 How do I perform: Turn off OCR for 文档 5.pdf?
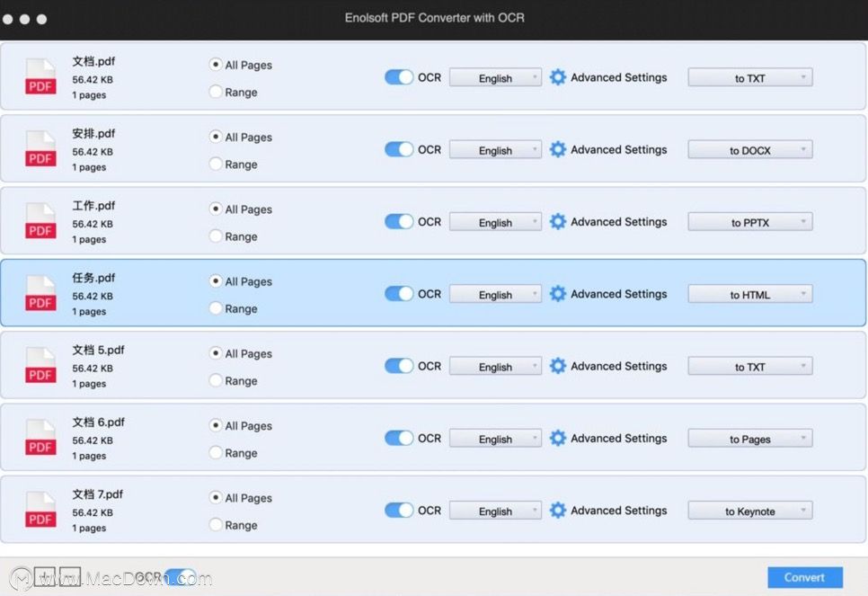[x=399, y=366]
